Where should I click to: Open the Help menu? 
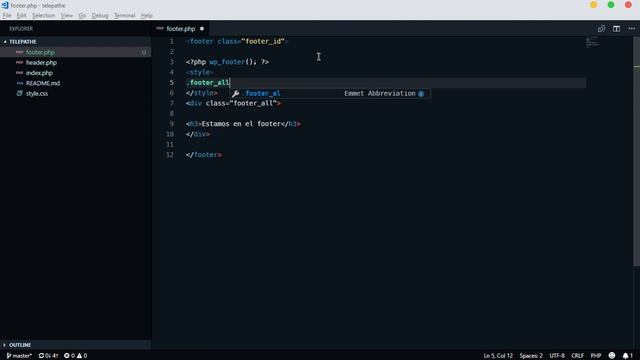click(147, 16)
